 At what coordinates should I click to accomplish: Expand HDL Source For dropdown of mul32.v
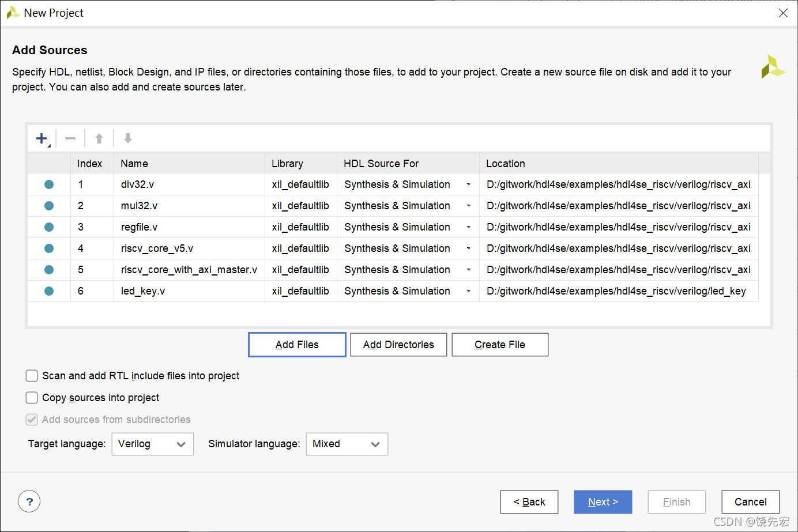tap(469, 206)
